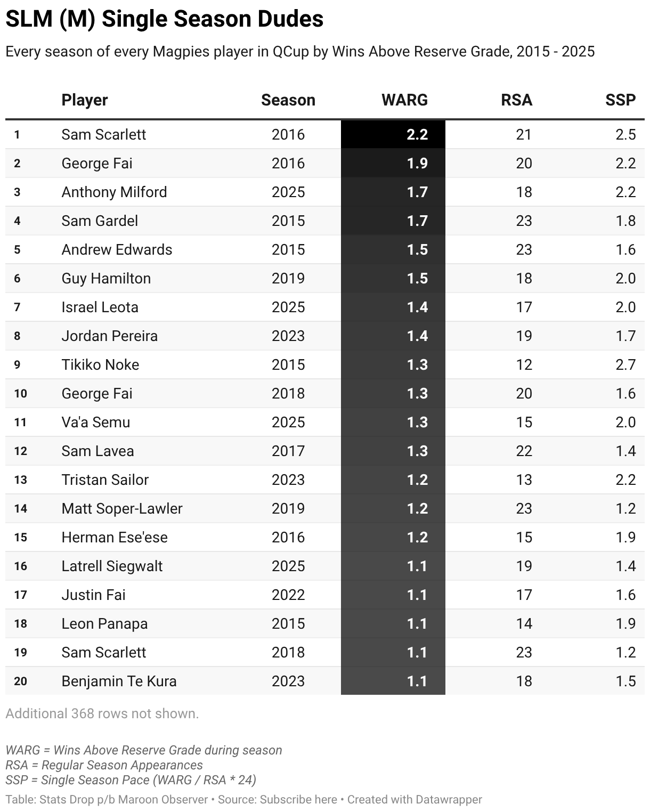Click 'Additional 368 rows not shown' note
The image size is (650, 812).
coord(102,713)
